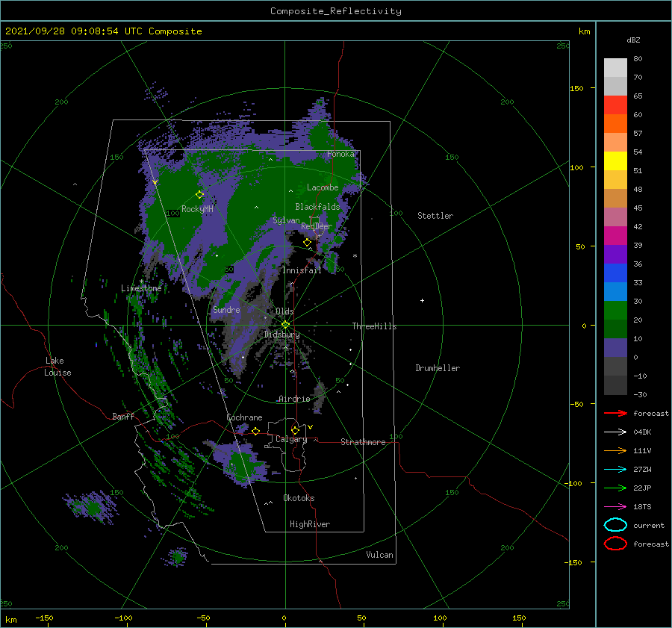Viewport: 672px width, 628px height.
Task: Select the yellow diamond at the radar center
Action: point(285,325)
